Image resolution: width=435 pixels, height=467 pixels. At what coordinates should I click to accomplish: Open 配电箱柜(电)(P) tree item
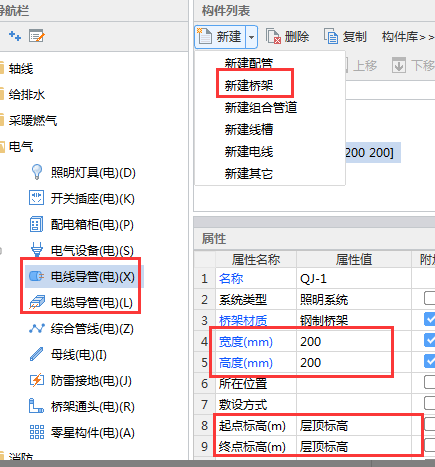point(92,225)
